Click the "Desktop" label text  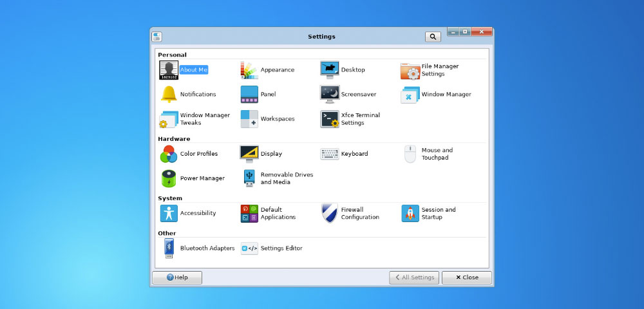(x=353, y=70)
